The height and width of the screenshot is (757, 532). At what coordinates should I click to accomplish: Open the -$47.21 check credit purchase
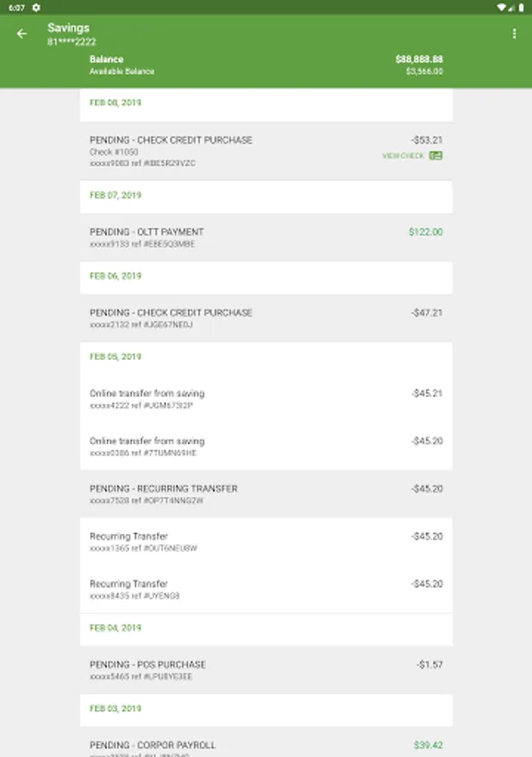pyautogui.click(x=266, y=318)
